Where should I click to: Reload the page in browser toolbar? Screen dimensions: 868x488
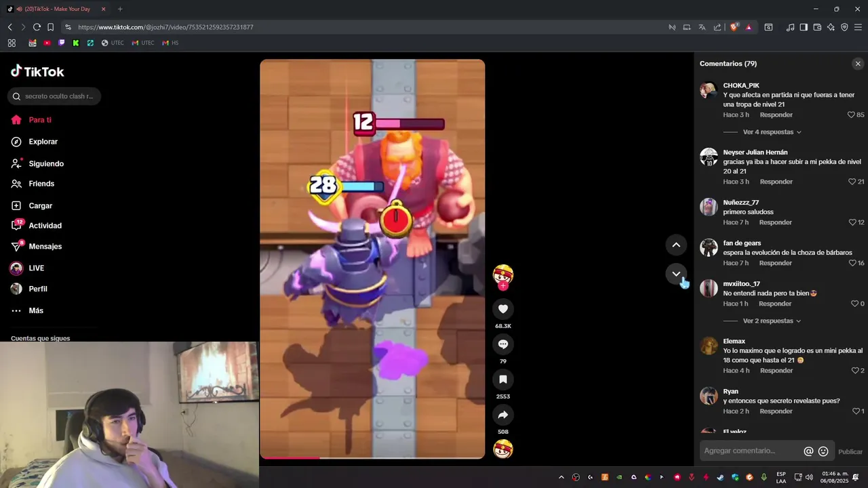click(x=37, y=27)
